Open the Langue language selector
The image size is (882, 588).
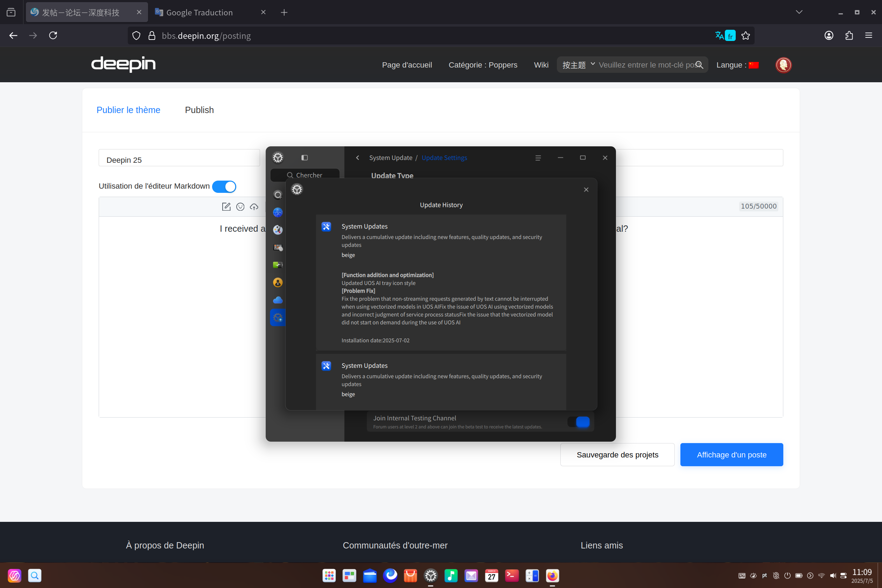737,65
